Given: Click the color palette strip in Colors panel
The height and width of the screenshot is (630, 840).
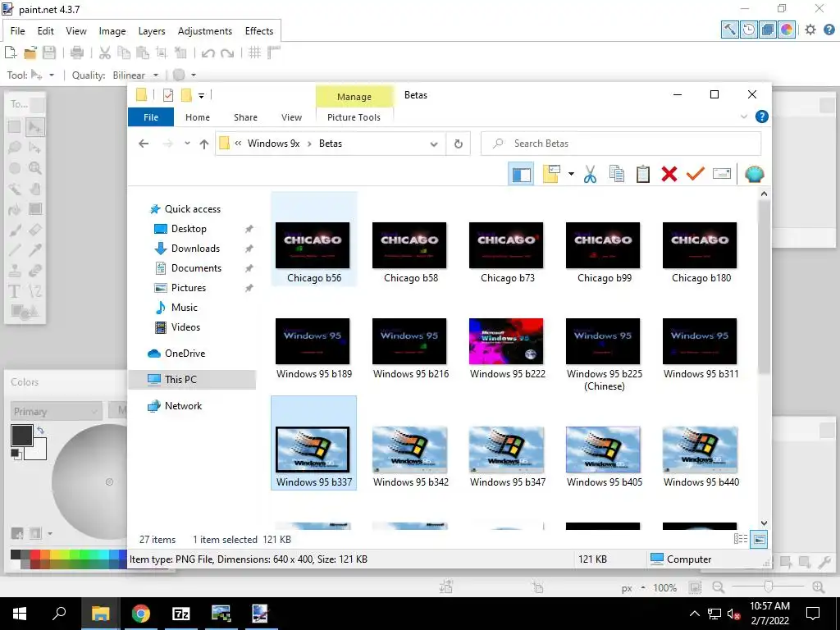Looking at the screenshot, I should coord(69,559).
